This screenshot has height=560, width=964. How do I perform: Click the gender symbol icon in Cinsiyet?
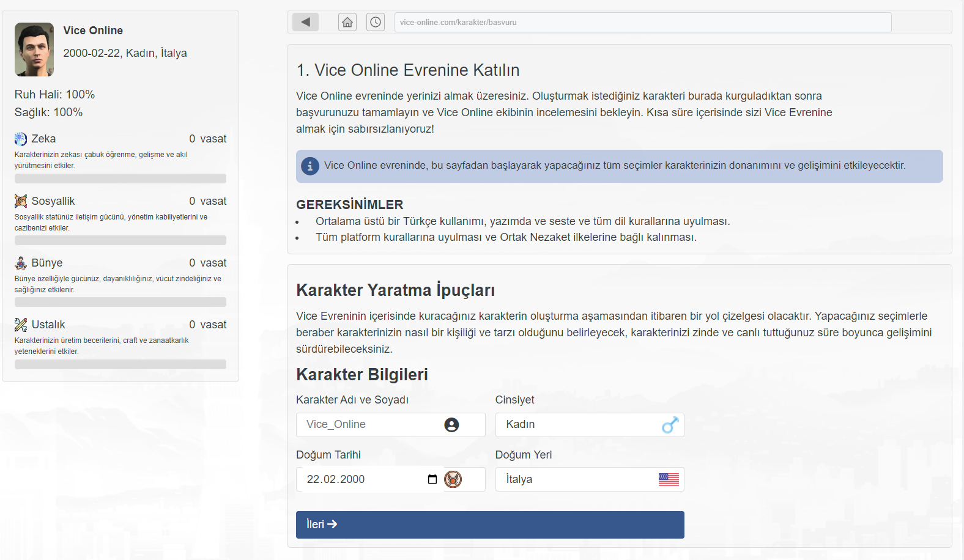click(x=670, y=425)
